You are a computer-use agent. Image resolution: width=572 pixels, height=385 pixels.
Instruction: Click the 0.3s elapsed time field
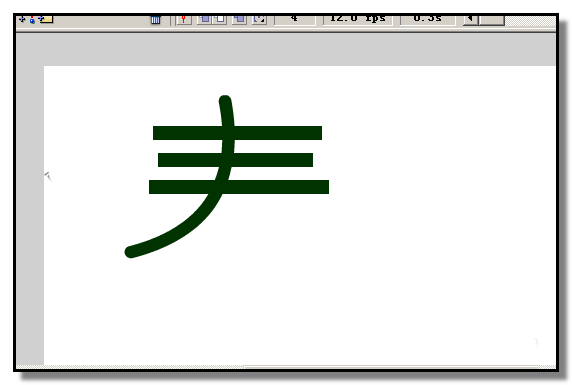coord(428,20)
